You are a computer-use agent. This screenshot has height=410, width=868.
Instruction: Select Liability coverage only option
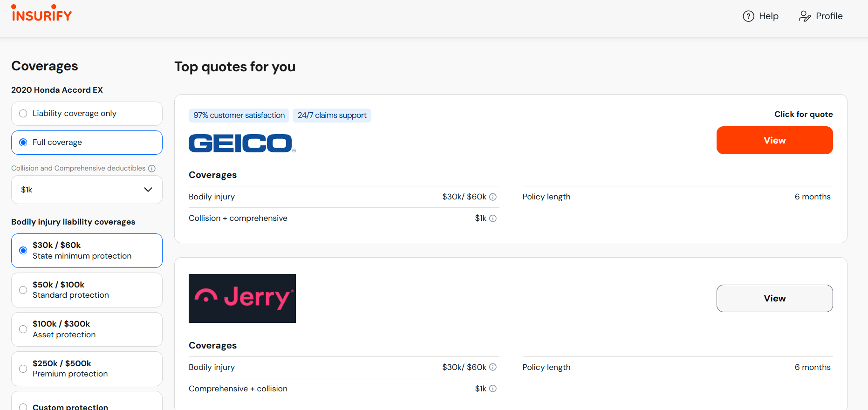point(23,114)
